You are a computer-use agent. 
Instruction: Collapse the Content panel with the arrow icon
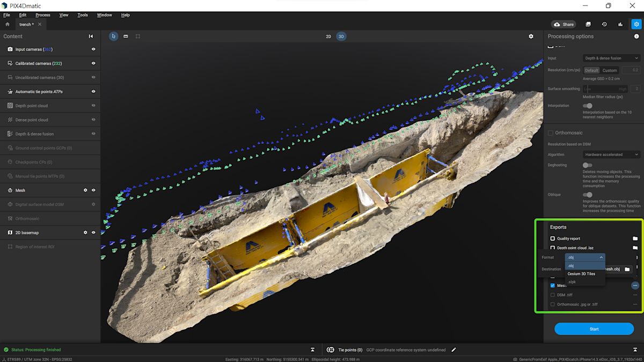tap(90, 36)
